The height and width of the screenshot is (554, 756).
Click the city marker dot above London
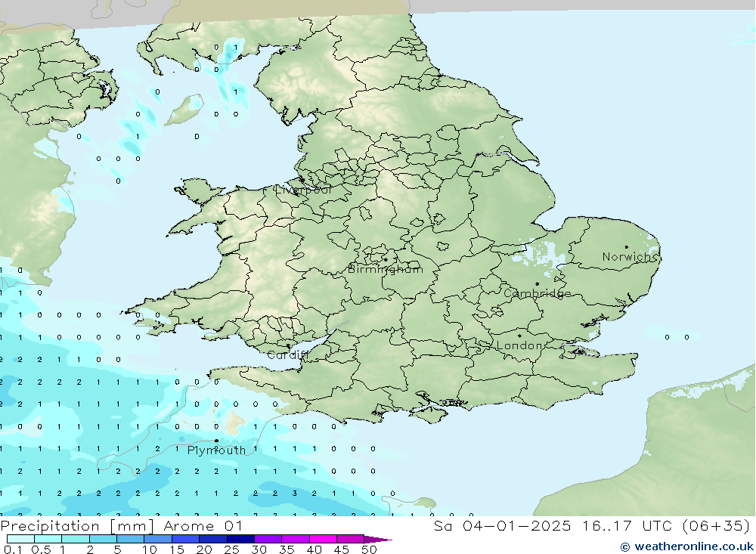pos(519,336)
